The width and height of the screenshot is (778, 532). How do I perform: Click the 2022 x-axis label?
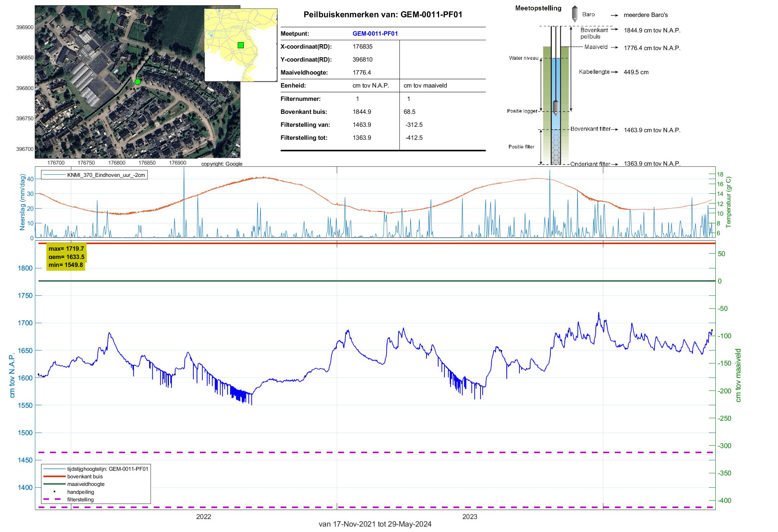(x=204, y=517)
